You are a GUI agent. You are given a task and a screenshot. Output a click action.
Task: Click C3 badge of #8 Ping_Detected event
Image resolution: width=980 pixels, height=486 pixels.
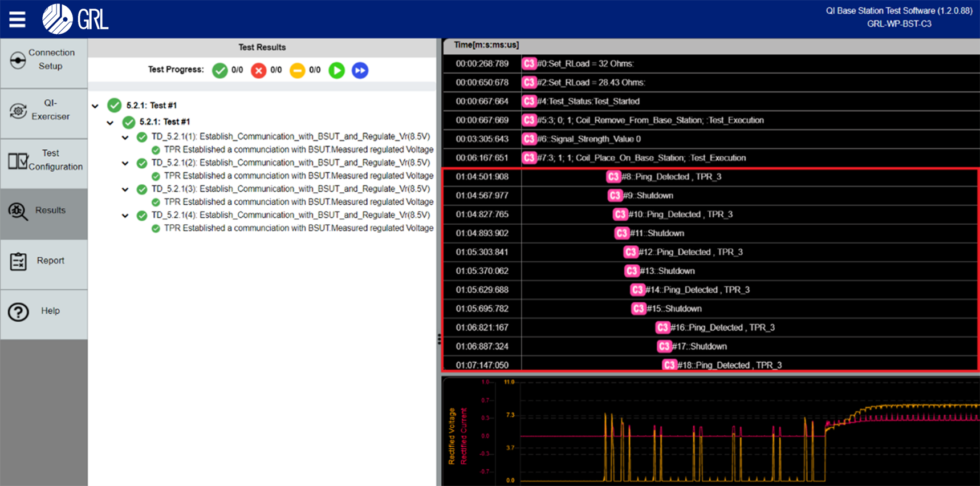(613, 177)
